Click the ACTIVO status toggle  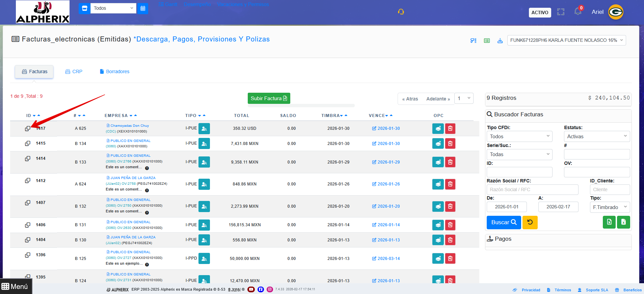pos(540,12)
